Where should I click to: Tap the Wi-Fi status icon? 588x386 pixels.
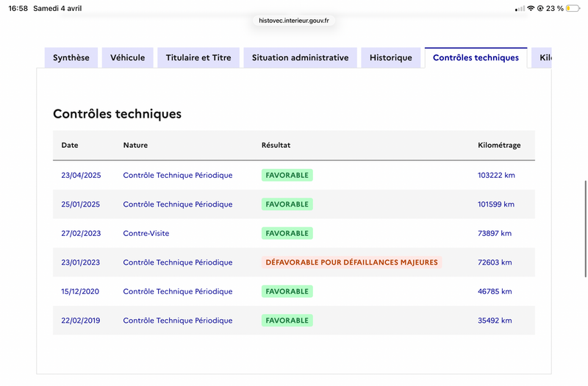pos(531,8)
